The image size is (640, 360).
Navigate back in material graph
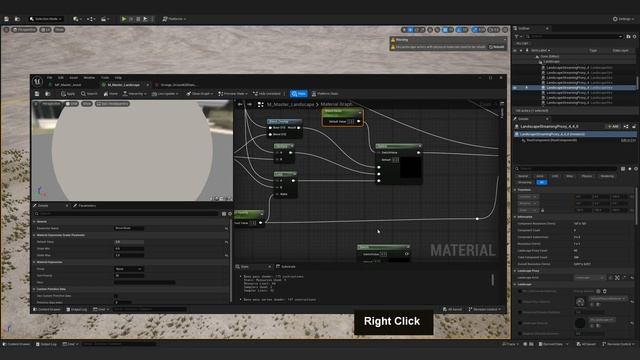[240, 104]
